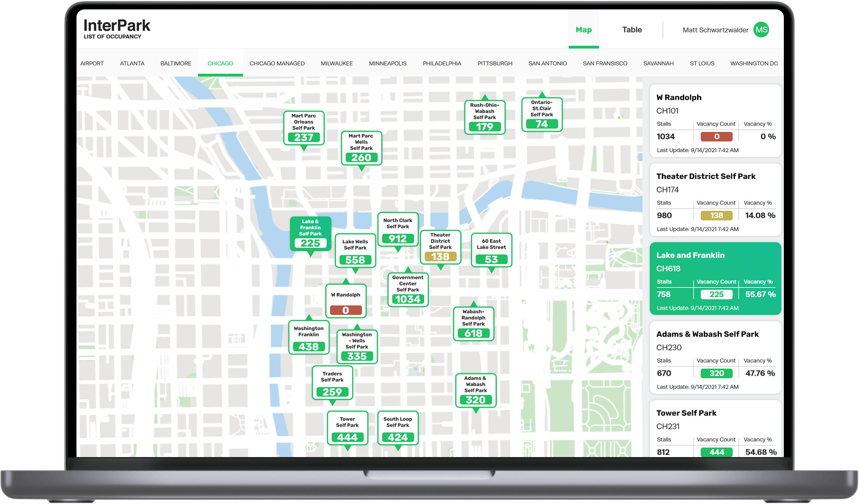Click the Matt Schwartzwalder user name
The image size is (859, 504).
point(715,30)
